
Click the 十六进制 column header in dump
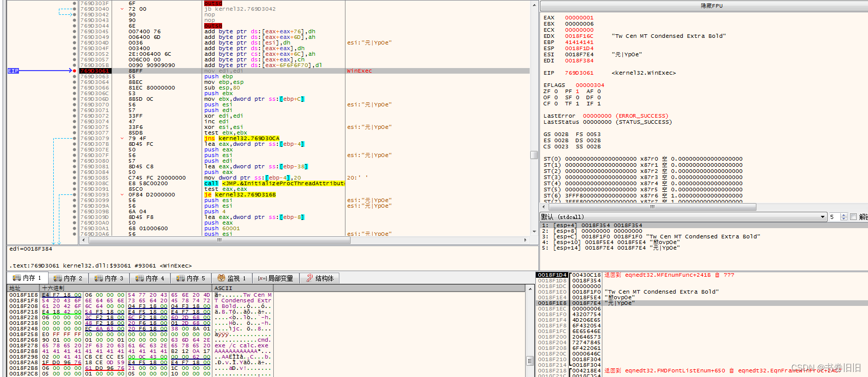click(x=126, y=289)
